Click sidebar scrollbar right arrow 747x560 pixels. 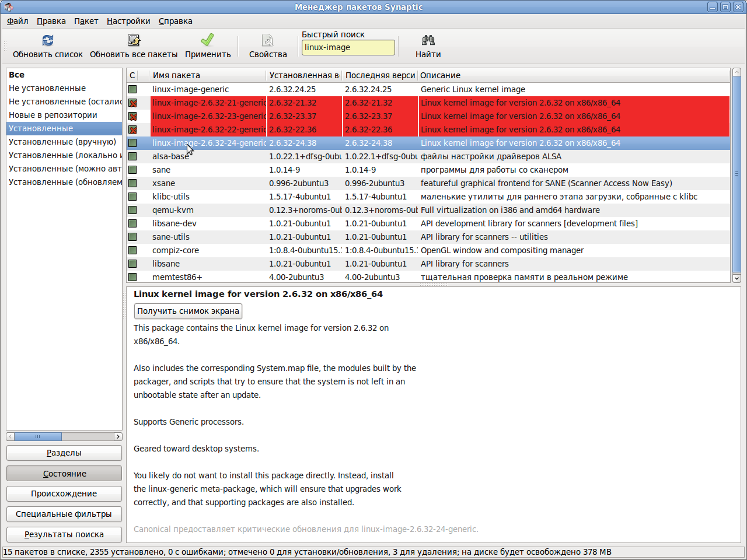[x=118, y=436]
